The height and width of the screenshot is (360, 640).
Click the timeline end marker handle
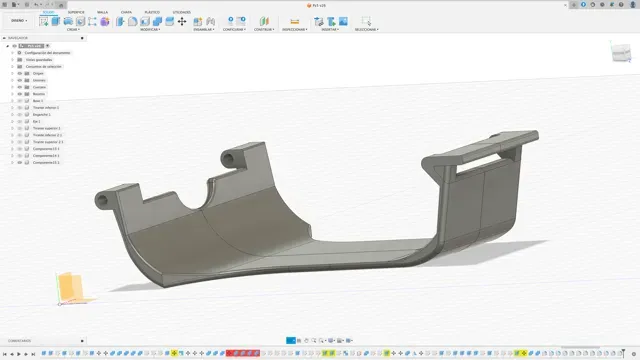pyautogui.click(x=623, y=352)
